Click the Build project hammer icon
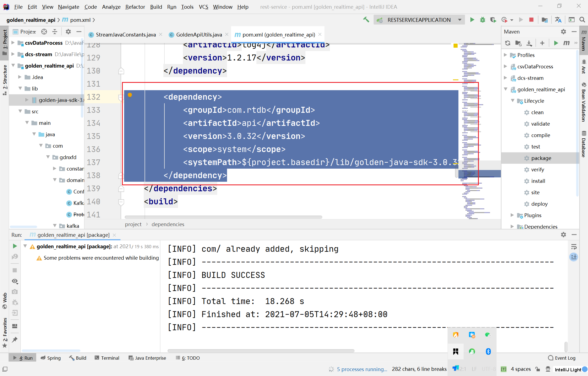This screenshot has height=376, width=588. pyautogui.click(x=366, y=20)
